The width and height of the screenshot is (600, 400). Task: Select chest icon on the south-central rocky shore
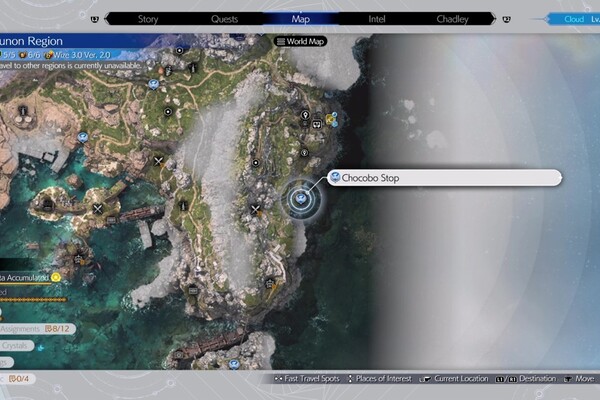point(193,291)
